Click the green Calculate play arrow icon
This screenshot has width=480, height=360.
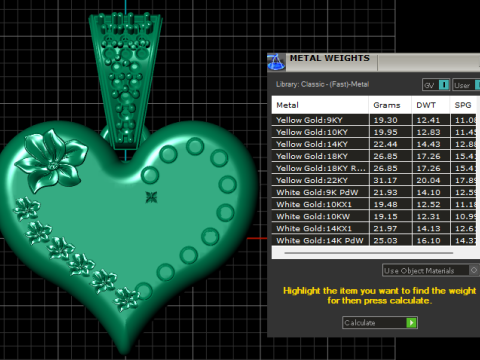411,323
